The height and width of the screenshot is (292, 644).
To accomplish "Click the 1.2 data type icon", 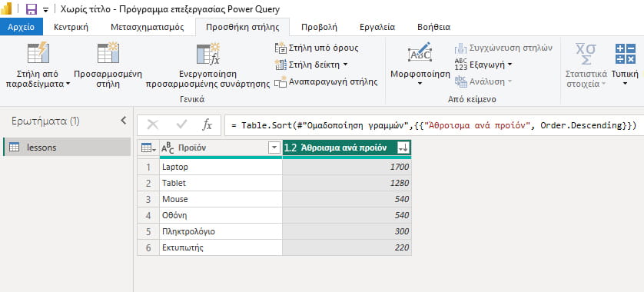I will pyautogui.click(x=290, y=148).
